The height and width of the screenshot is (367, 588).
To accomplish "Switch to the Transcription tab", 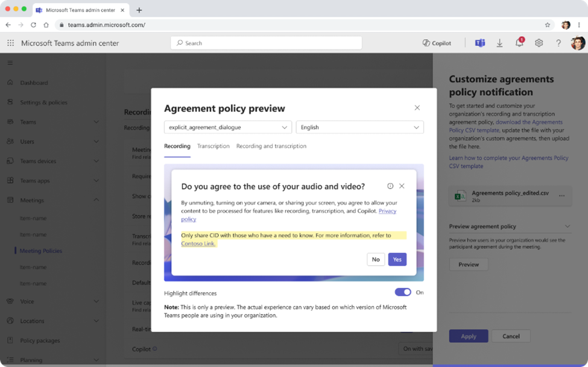I will click(213, 146).
